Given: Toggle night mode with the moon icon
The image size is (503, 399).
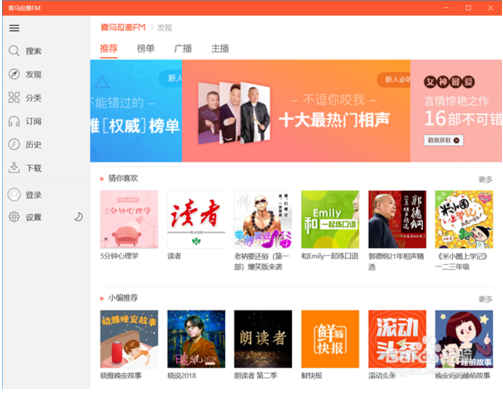Looking at the screenshot, I should click(x=78, y=217).
